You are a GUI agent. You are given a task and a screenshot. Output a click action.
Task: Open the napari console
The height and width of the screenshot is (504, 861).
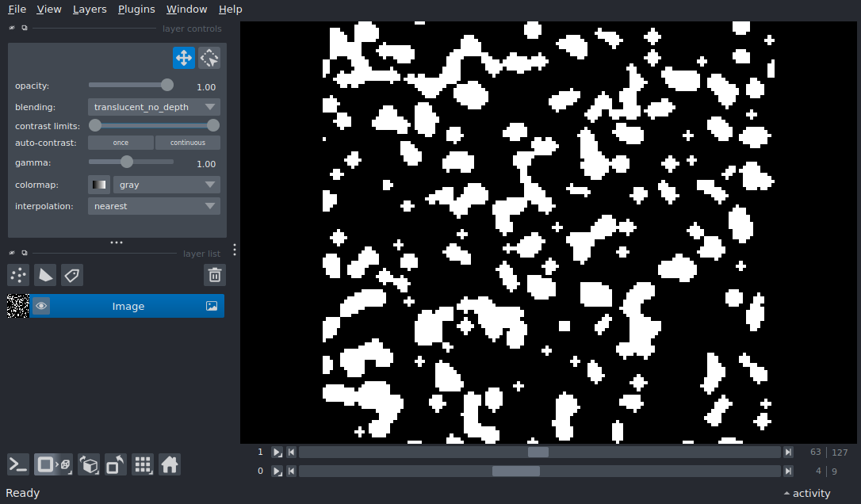pyautogui.click(x=18, y=465)
